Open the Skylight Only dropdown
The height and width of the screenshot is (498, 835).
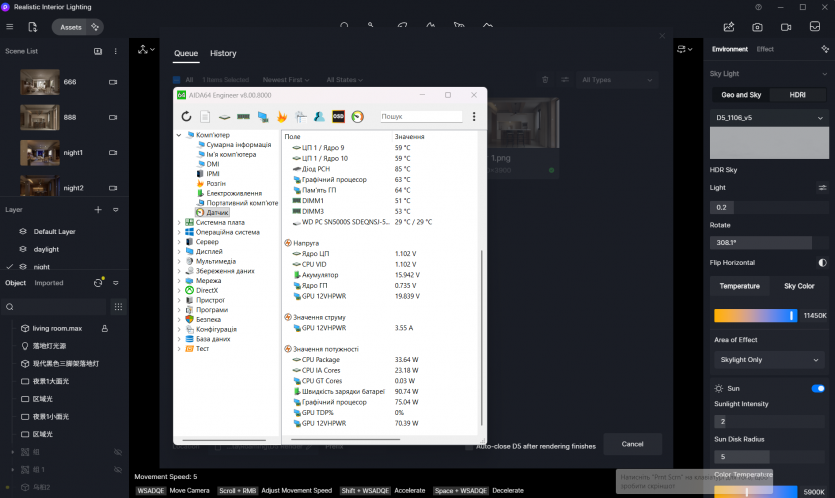pos(770,359)
